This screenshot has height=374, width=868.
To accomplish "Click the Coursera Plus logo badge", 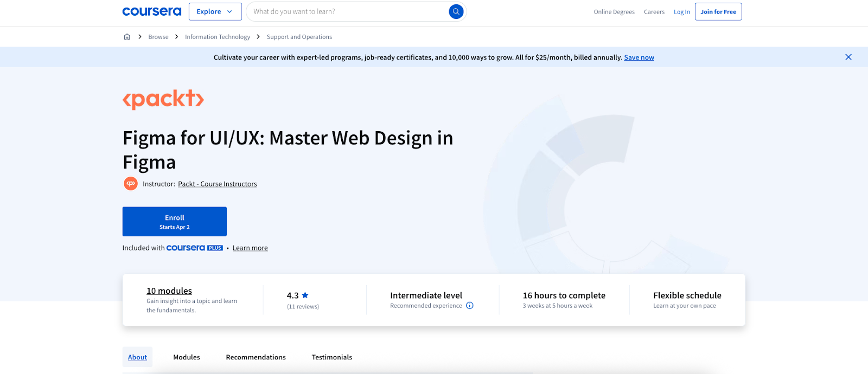I will coord(195,248).
